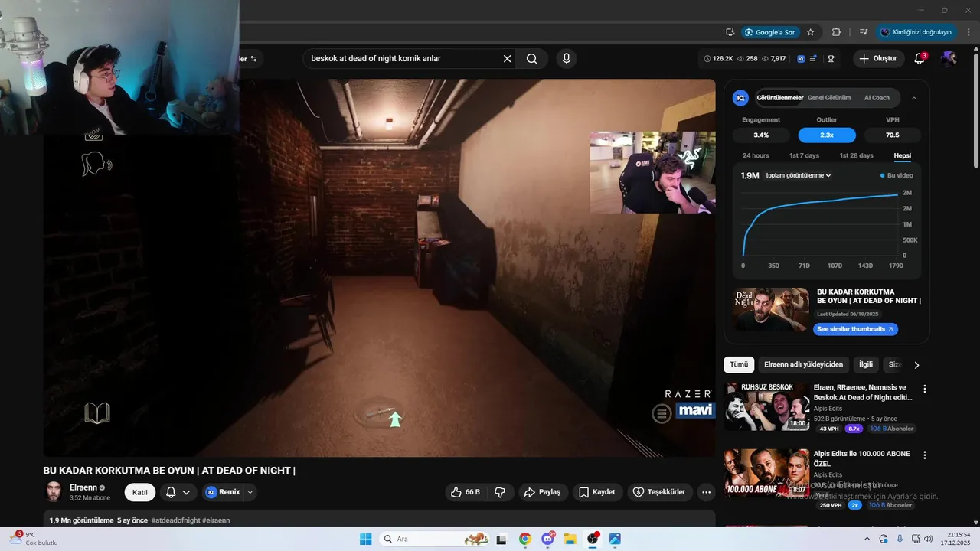Click Google'a Sor button
This screenshot has width=980, height=551.
[769, 32]
